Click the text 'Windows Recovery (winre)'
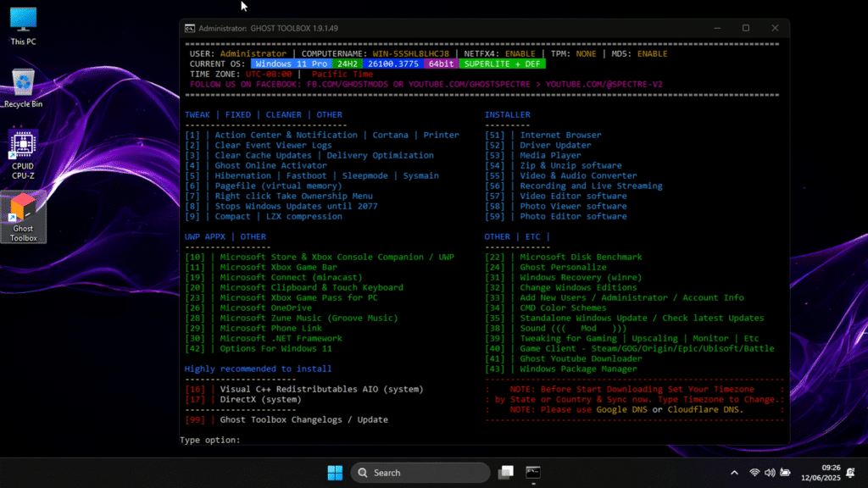 click(581, 277)
